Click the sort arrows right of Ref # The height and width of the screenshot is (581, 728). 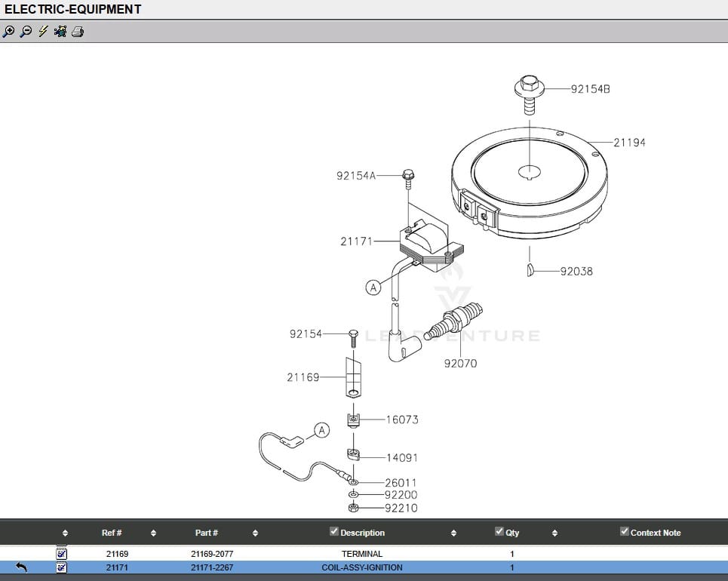153,533
